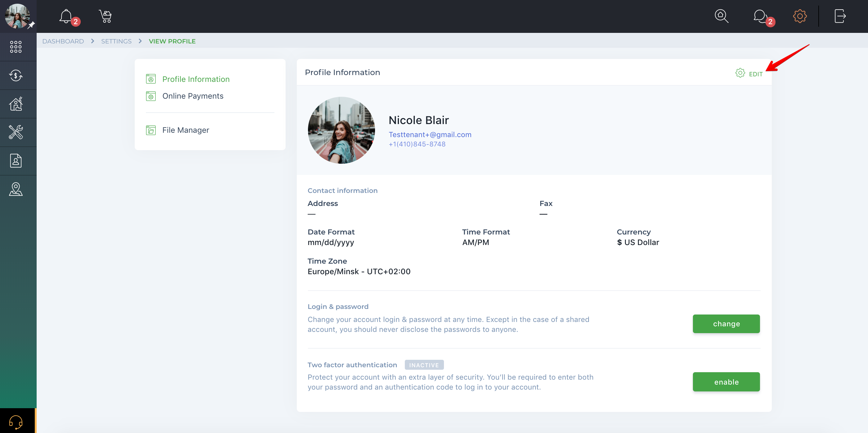This screenshot has width=868, height=433.
Task: Click the 'Contact information' heading
Action: pyautogui.click(x=342, y=190)
